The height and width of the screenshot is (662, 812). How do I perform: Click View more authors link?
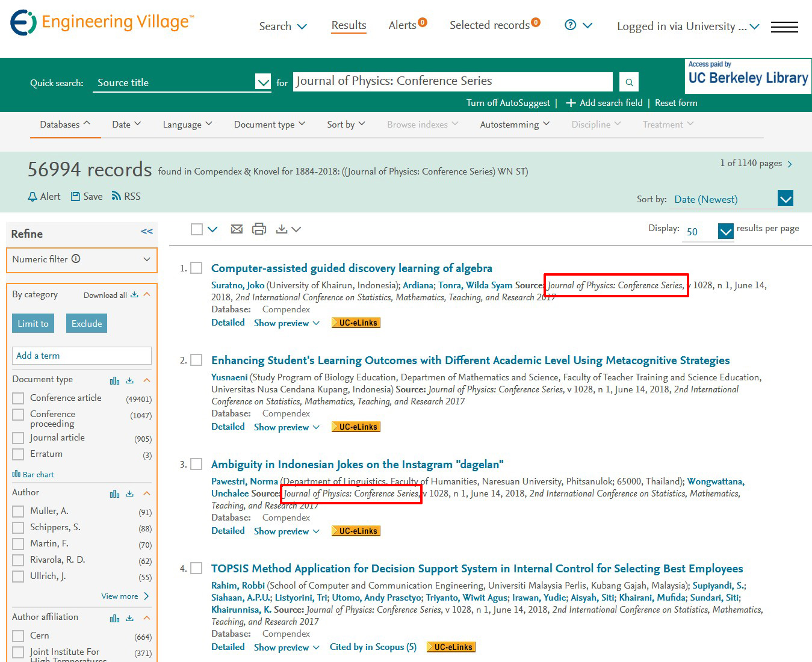coord(125,596)
